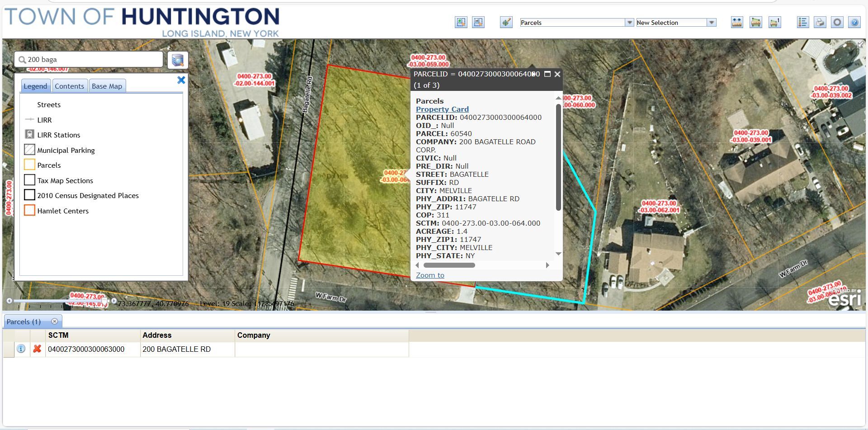Image resolution: width=868 pixels, height=430 pixels.
Task: Activate the measure distance ruler tool
Action: pyautogui.click(x=737, y=22)
